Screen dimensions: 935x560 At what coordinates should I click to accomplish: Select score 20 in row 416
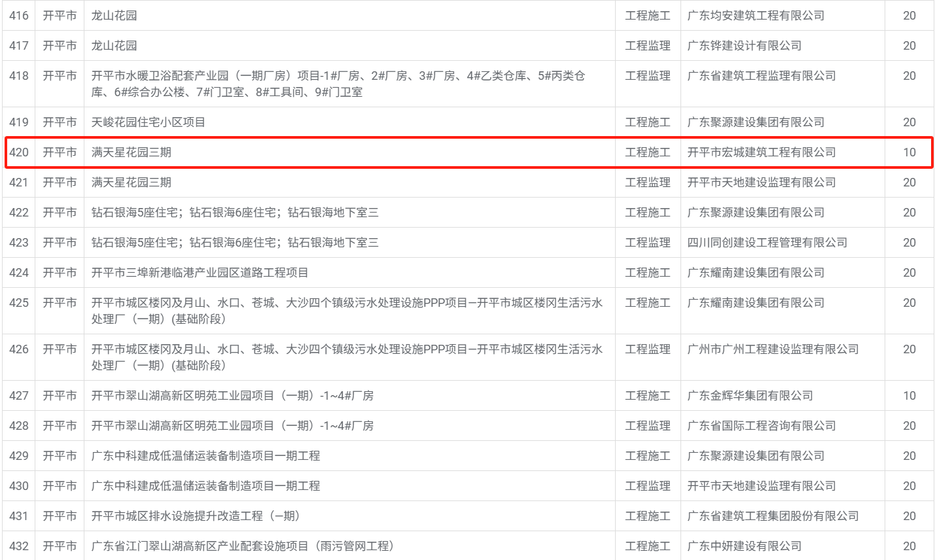909,16
